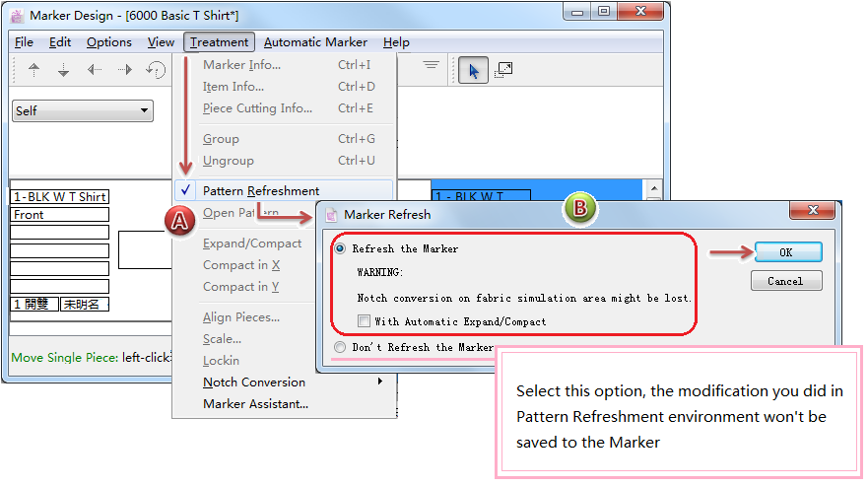
Task: Enable the With Automatic Expand/Compact checkbox
Action: coord(365,321)
